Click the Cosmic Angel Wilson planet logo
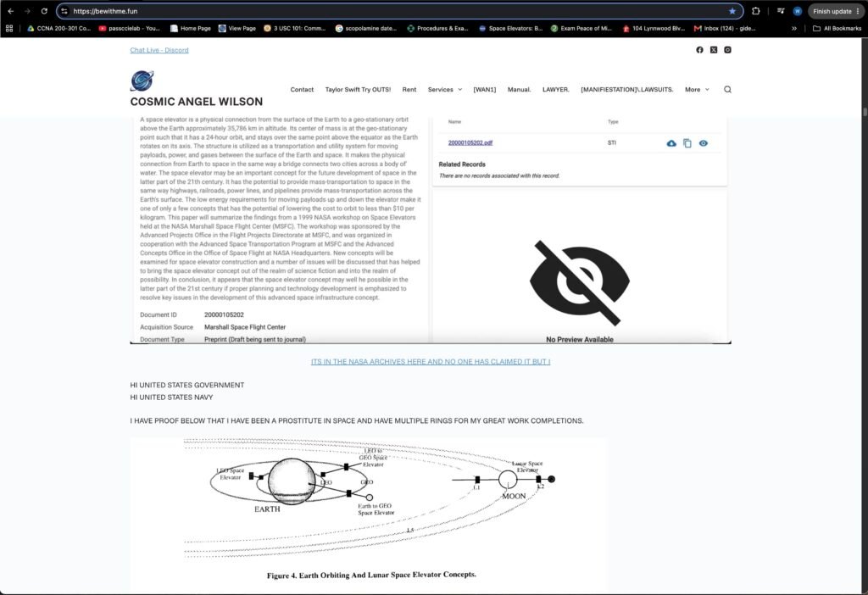868x595 pixels. (142, 81)
